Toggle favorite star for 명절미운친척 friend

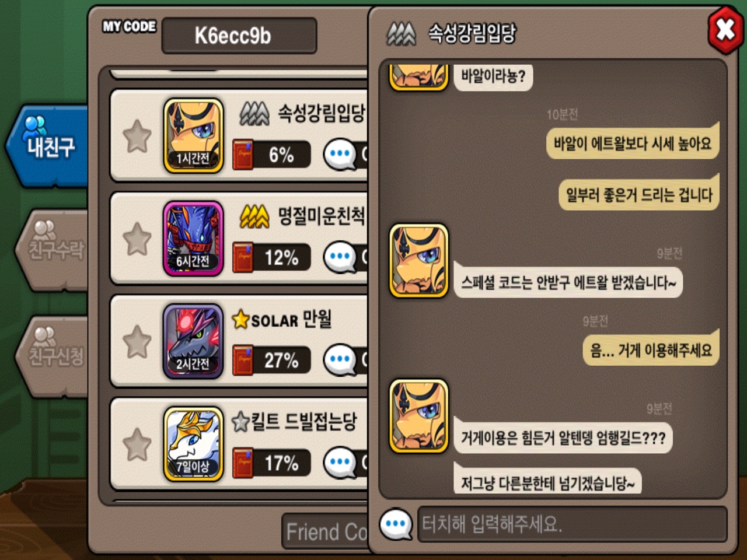point(137,239)
